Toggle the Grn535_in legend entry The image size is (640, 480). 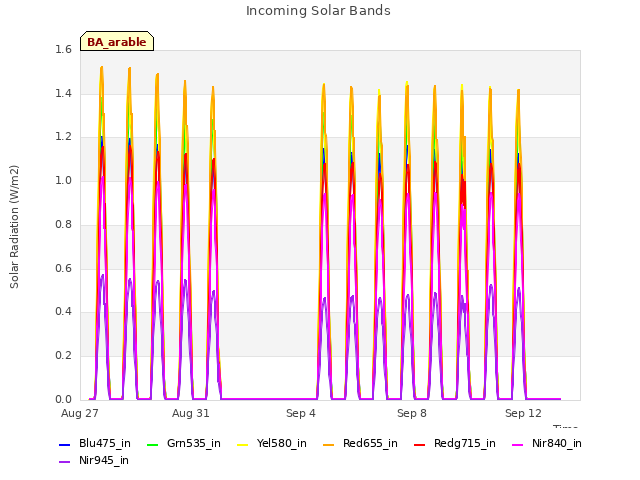click(x=184, y=444)
